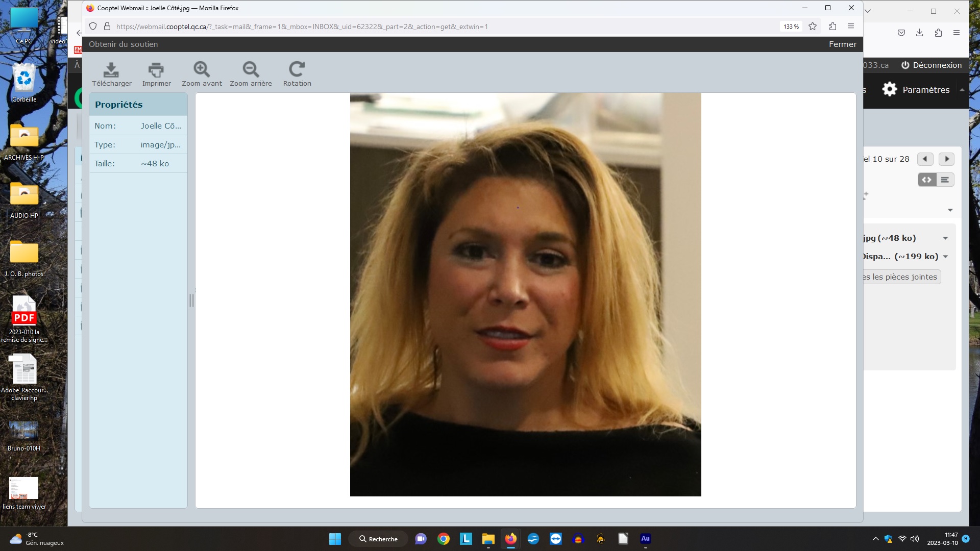The width and height of the screenshot is (980, 551).
Task: Expand the 199 ko attachment dropdown
Action: coord(945,257)
